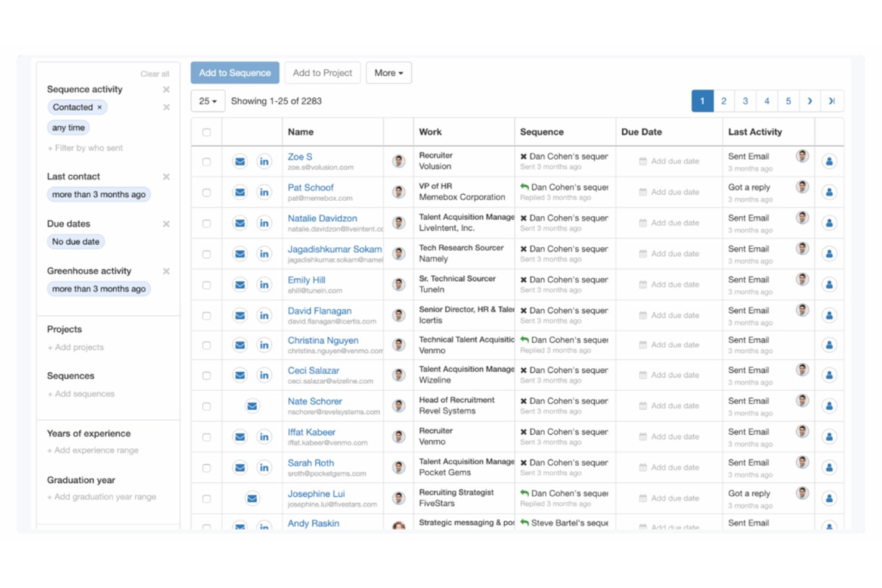The image size is (882, 588).
Task: Click 'Add due date' for Nate Schorer
Action: point(669,406)
